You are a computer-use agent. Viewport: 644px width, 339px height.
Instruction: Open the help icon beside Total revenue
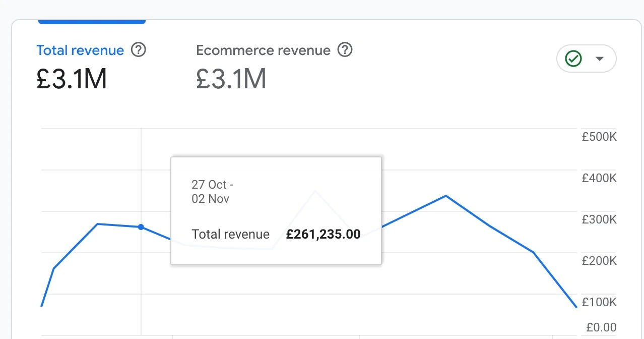point(138,50)
